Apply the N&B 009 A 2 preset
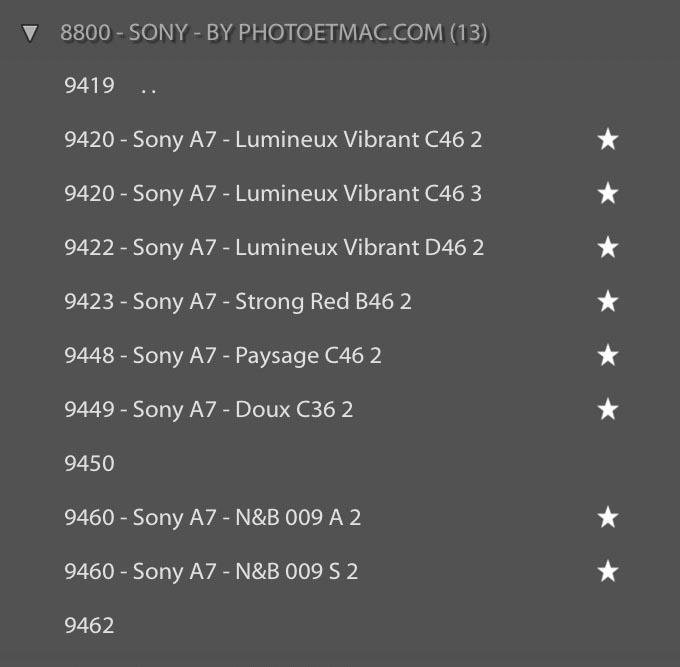 212,518
